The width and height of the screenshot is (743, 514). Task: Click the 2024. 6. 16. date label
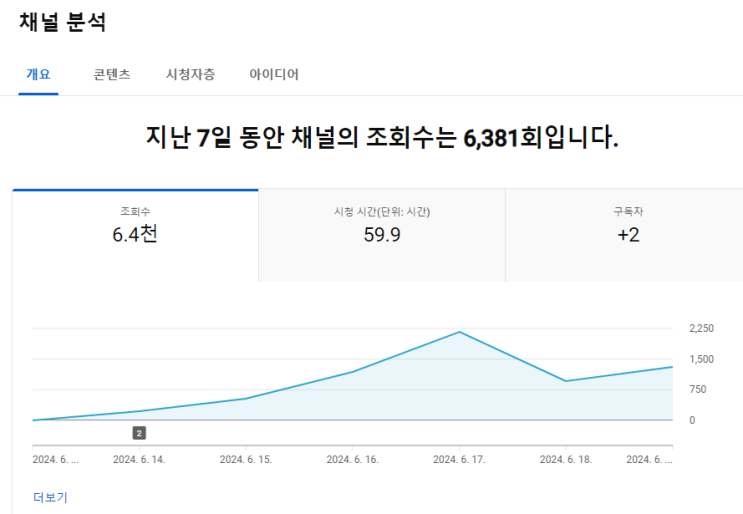pyautogui.click(x=353, y=460)
